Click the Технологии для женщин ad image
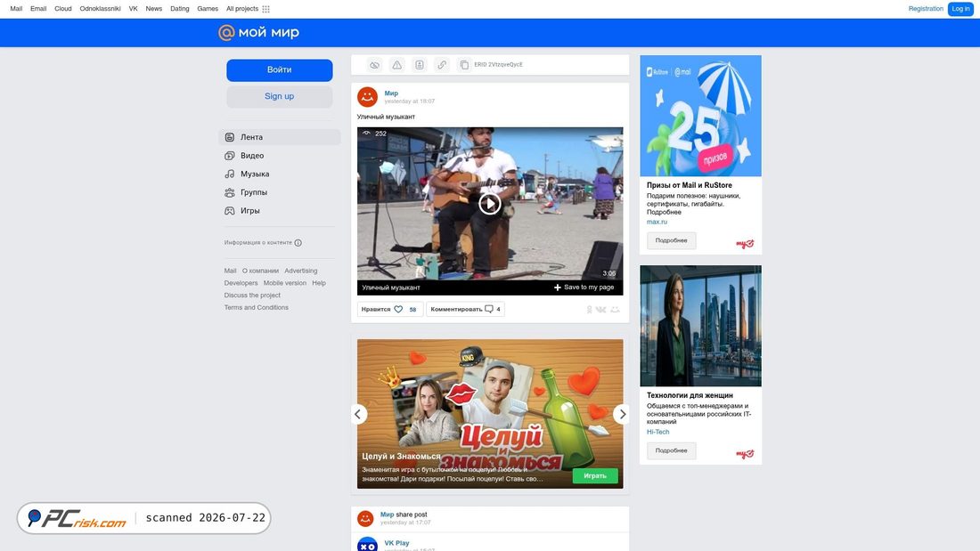The height and width of the screenshot is (551, 980). (x=700, y=326)
